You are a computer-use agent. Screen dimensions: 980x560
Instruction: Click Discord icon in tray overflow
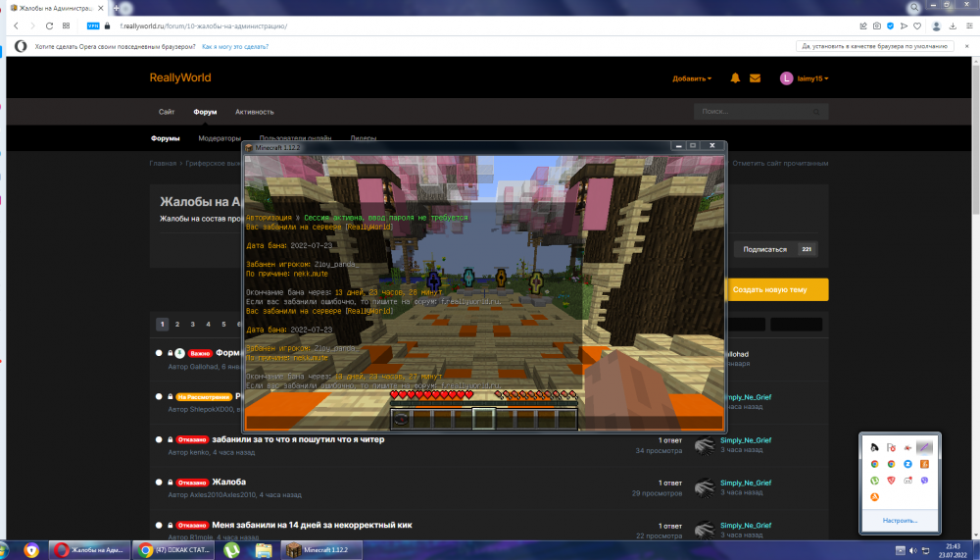point(907,480)
